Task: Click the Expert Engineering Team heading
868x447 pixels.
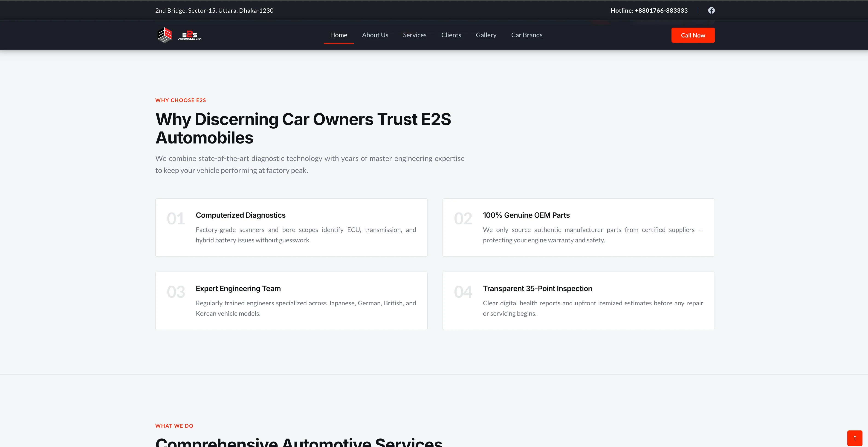Action: 238,289
